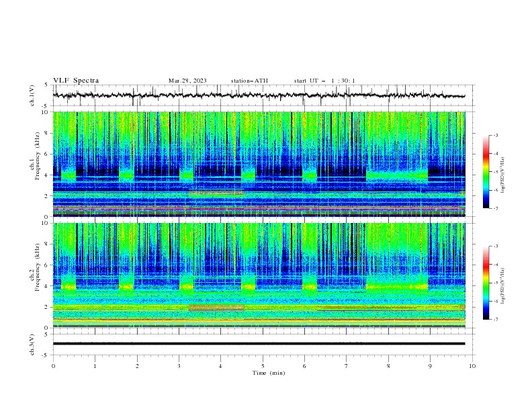
Task: Click the 'start UT = 1 :30: 1' text
Action: 324,81
